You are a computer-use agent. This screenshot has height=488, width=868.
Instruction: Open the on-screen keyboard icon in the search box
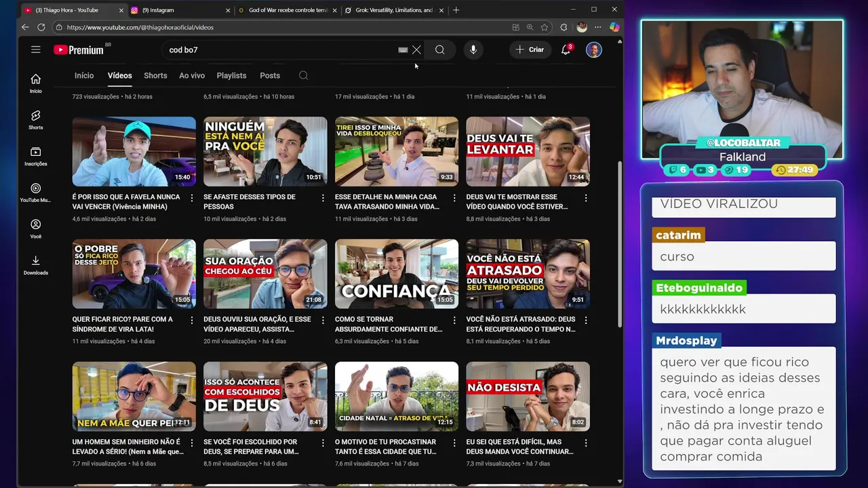(x=403, y=49)
